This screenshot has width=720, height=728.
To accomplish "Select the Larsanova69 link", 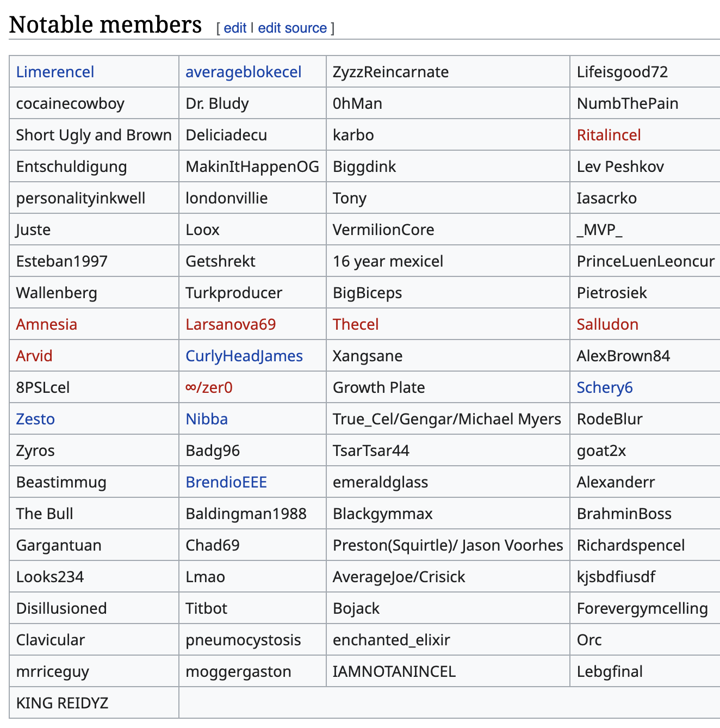I will coord(231,324).
